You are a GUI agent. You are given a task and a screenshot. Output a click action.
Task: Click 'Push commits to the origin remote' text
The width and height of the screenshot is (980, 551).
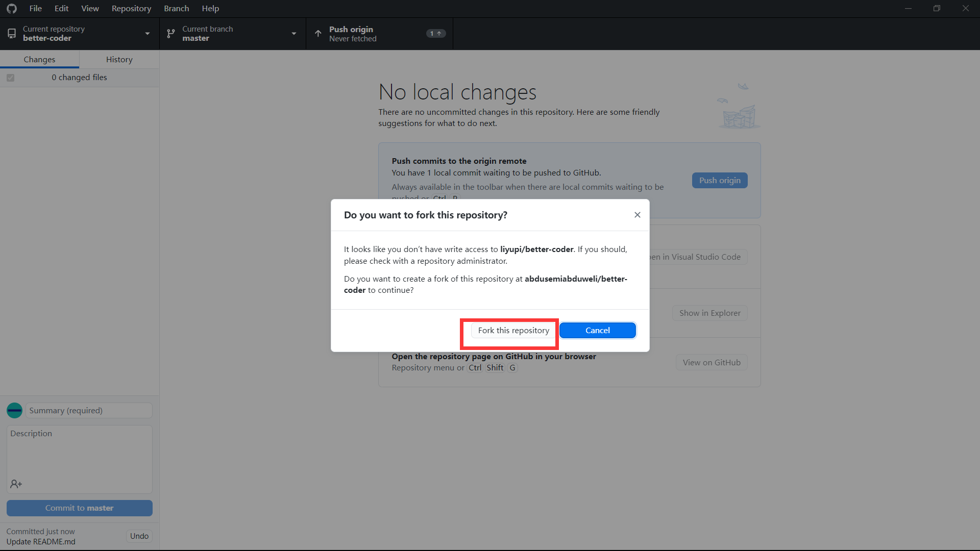pyautogui.click(x=459, y=161)
